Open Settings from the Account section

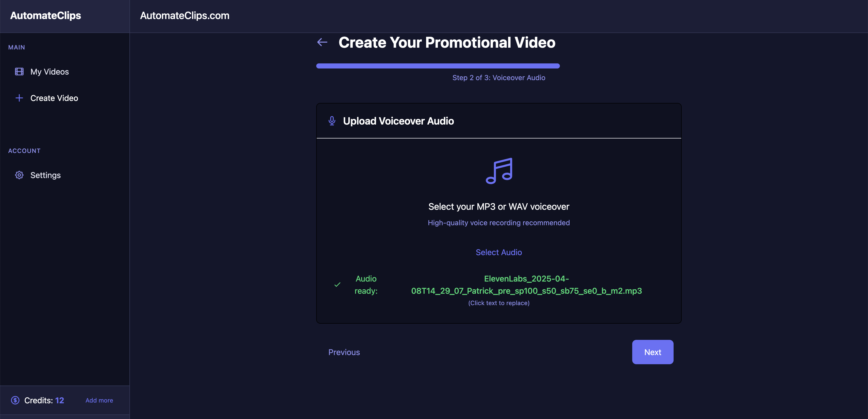pyautogui.click(x=45, y=175)
